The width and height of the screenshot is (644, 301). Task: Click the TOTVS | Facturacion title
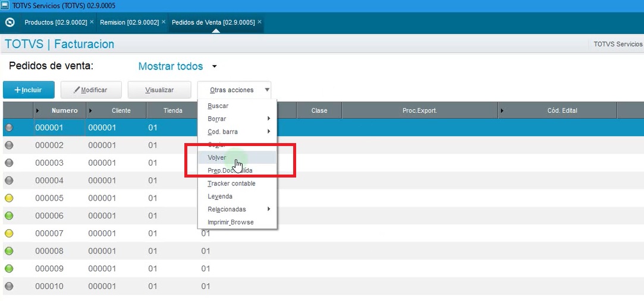(x=59, y=44)
